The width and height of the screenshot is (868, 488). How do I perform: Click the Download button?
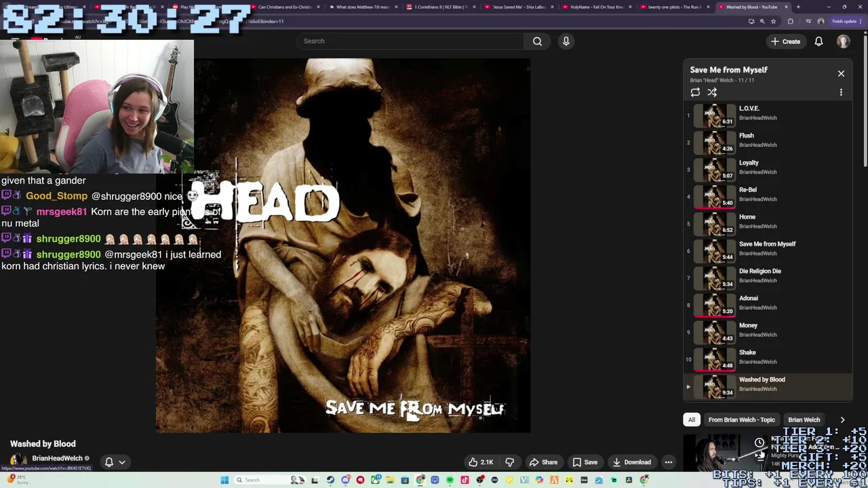631,462
